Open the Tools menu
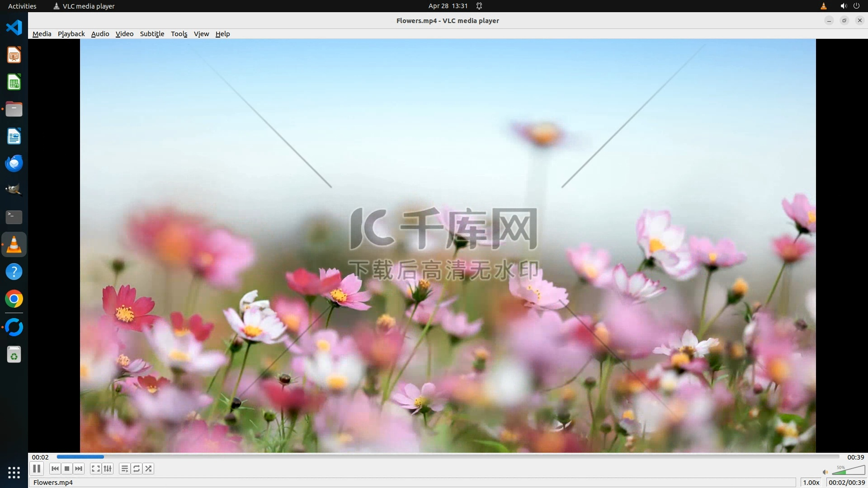Image resolution: width=868 pixels, height=488 pixels. pos(179,34)
